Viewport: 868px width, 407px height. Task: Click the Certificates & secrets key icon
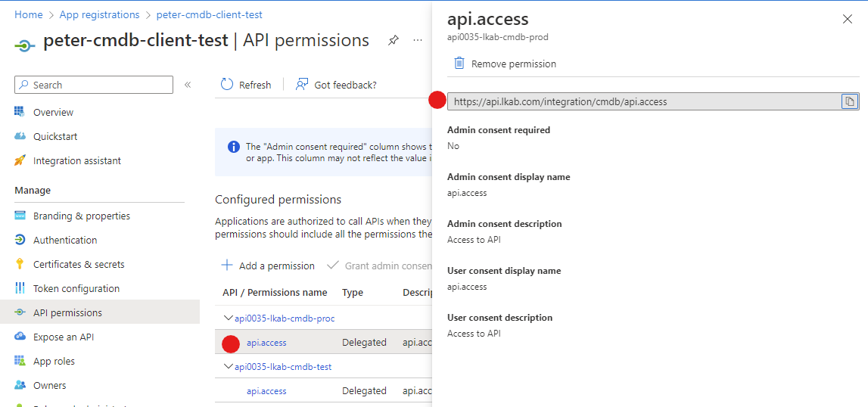pos(20,264)
